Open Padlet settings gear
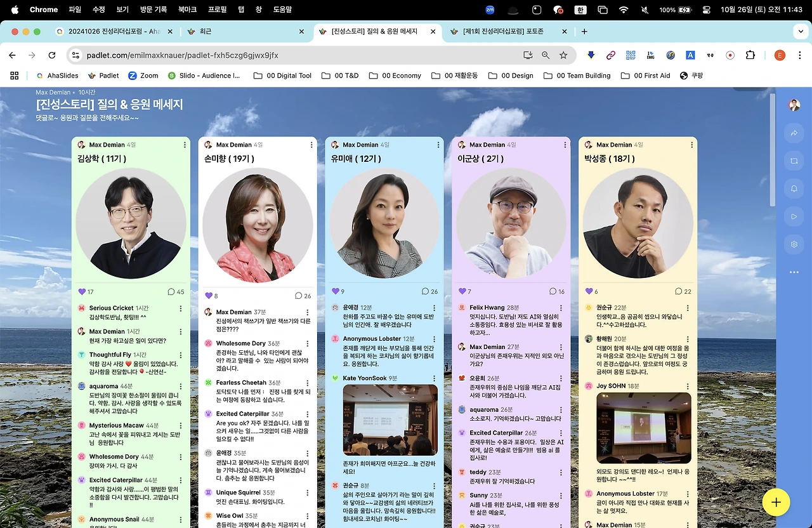 794,244
